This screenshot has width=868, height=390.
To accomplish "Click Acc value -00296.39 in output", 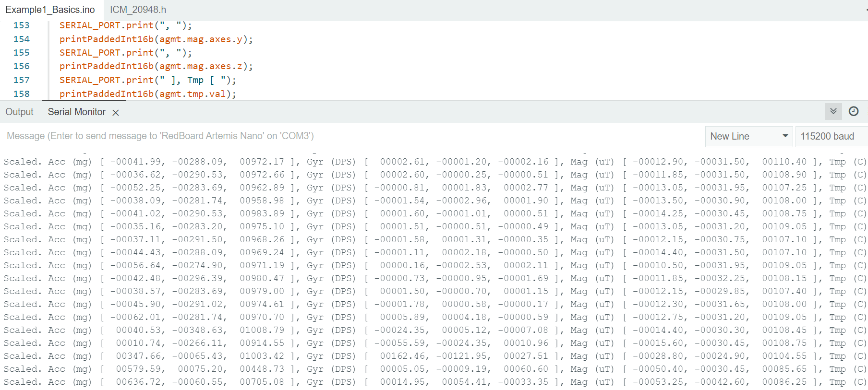I will 197,279.
